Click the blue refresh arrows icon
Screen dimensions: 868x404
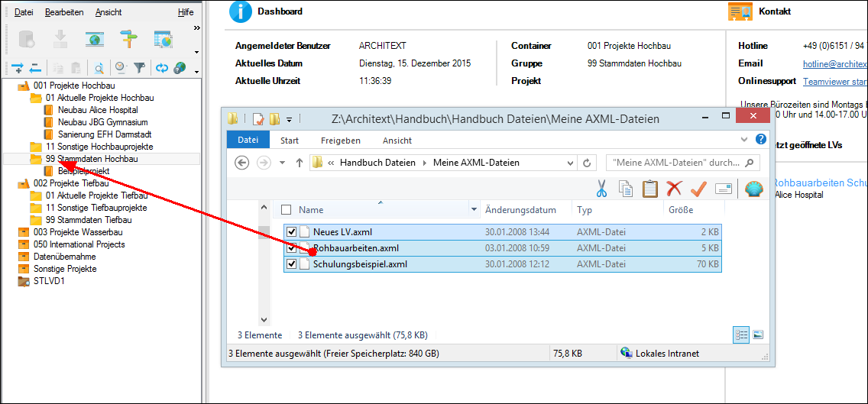coord(162,68)
